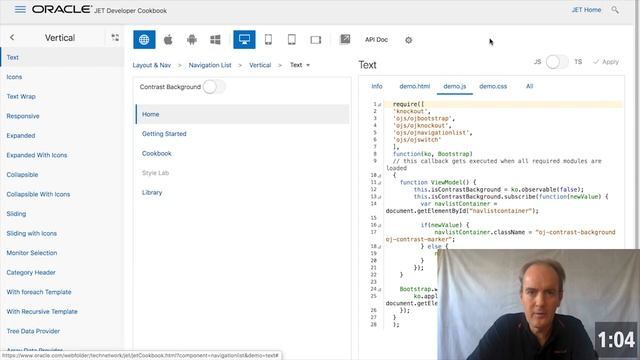Switch to the Info tab
Screen dimensions: 640x360
point(377,86)
